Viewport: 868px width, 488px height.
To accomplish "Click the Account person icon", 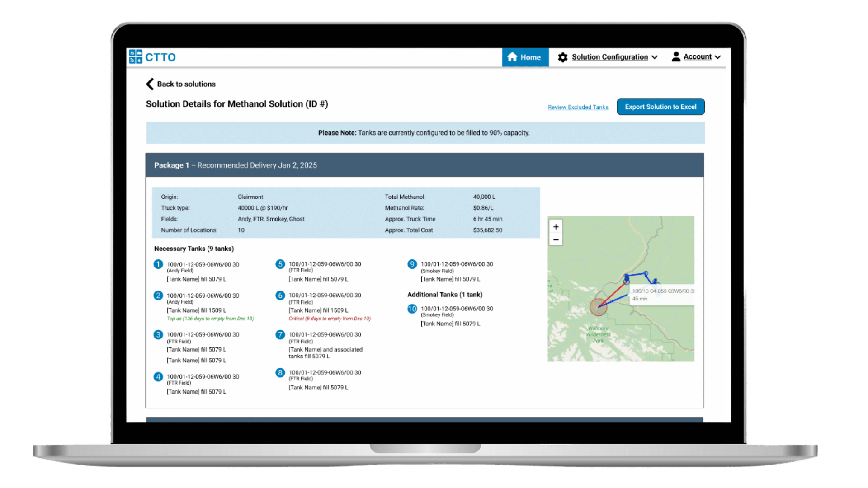I will coord(676,56).
